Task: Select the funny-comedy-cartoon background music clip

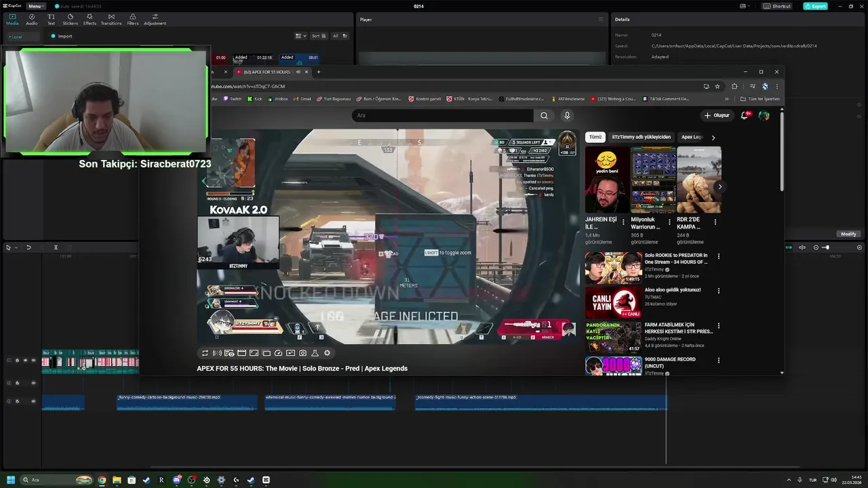Action: [187, 403]
